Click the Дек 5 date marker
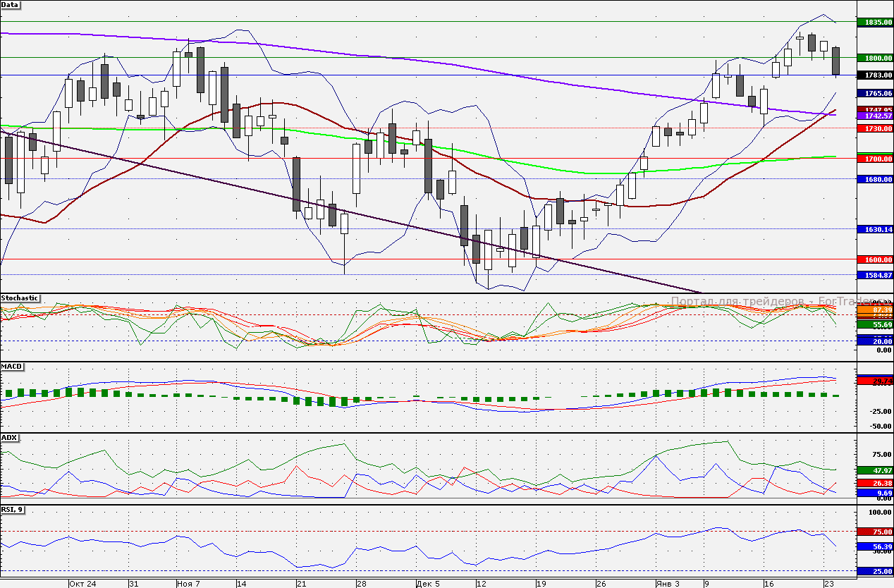Viewport: 894px width, 588px height. coord(428,584)
